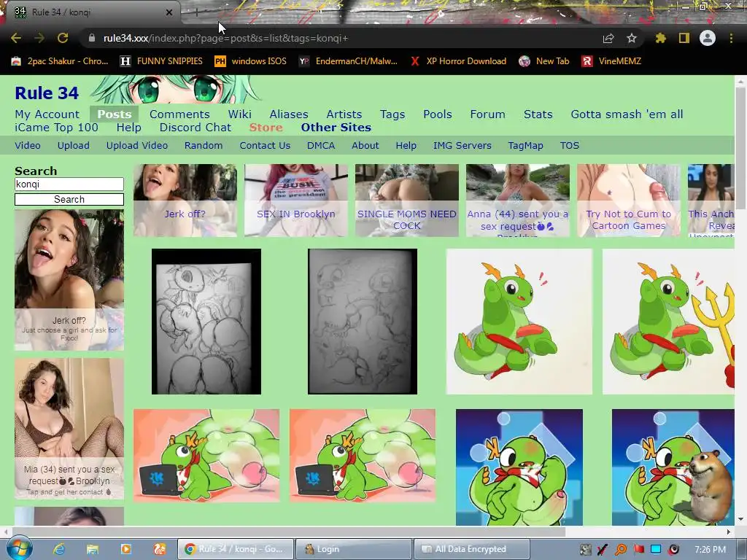This screenshot has width=747, height=560.
Task: Click the Rule 34 site title
Action: (x=47, y=93)
